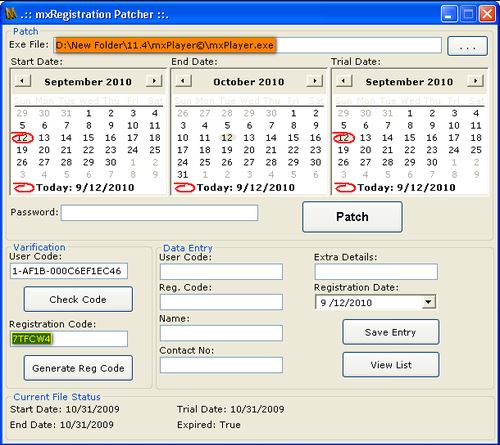Click 'September 2010' title in Trial Date calendar
The image size is (500, 445).
409,82
